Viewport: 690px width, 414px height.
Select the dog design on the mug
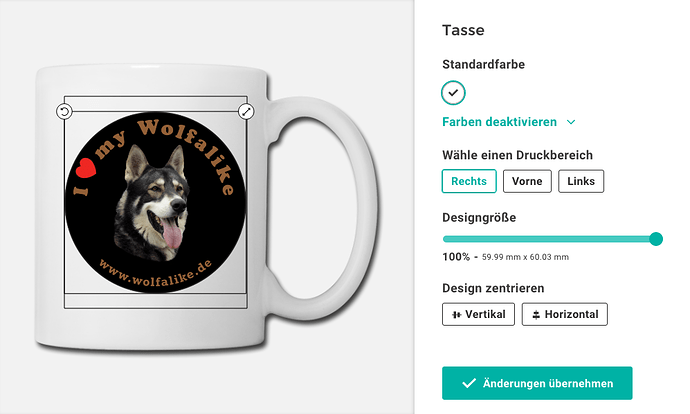pos(155,202)
